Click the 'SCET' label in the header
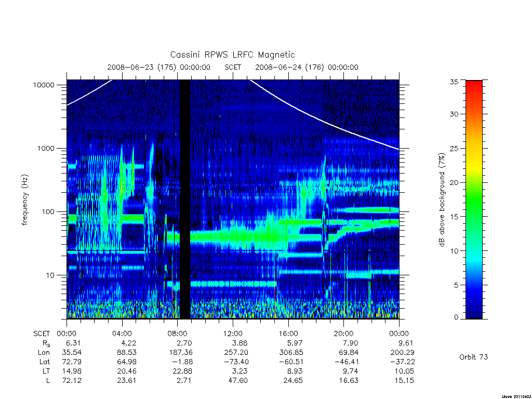 click(x=233, y=67)
